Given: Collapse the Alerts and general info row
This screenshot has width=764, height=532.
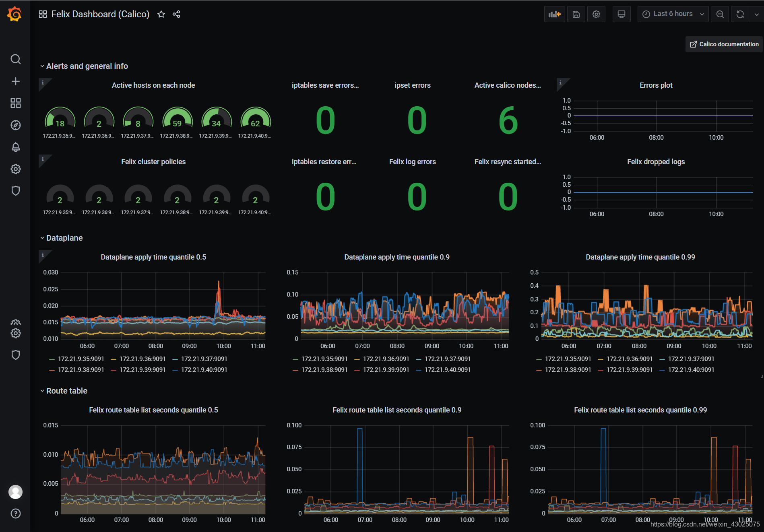Looking at the screenshot, I should pos(84,66).
